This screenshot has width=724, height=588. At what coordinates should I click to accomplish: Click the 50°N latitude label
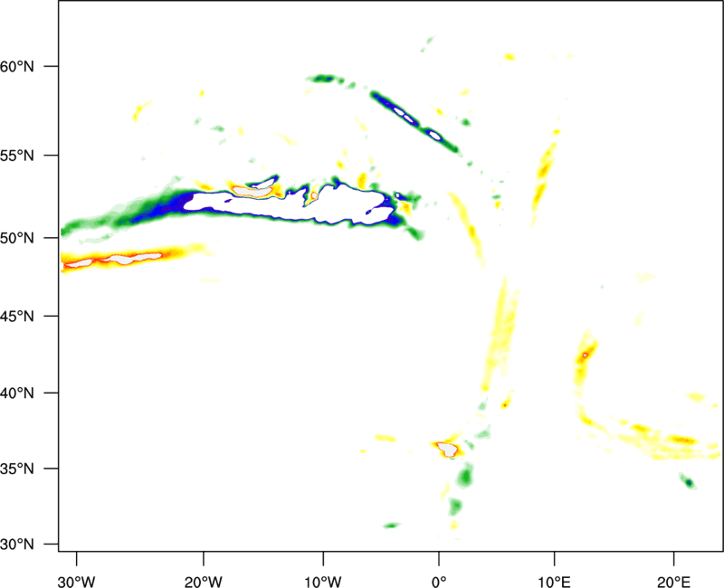click(17, 238)
